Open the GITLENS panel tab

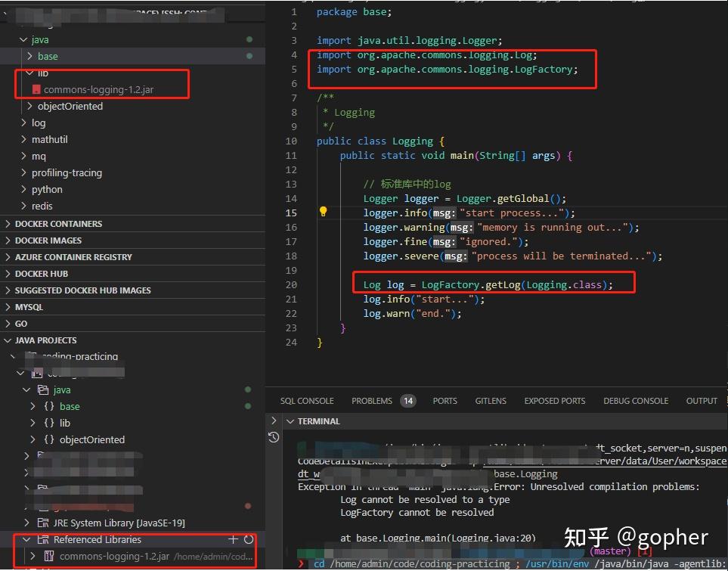coord(490,401)
